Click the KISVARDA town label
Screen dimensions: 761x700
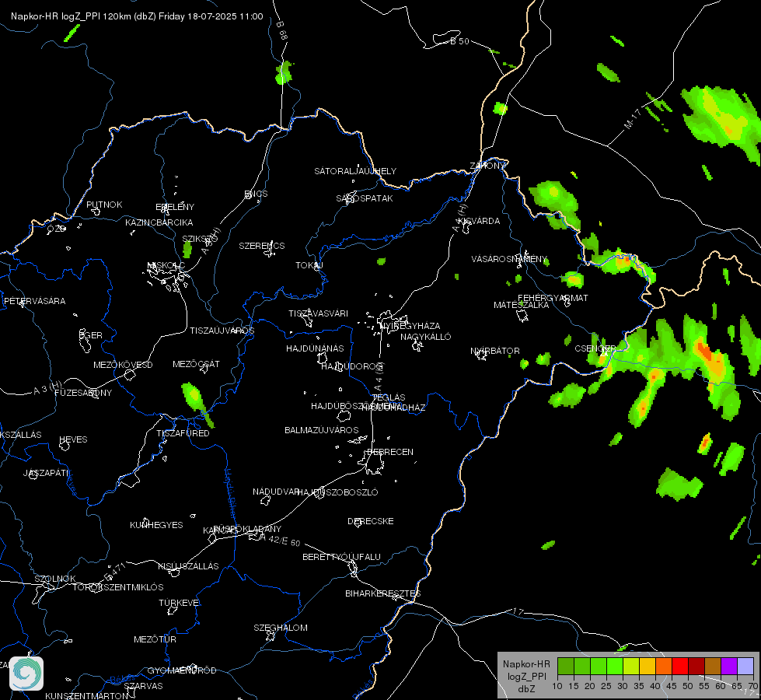click(x=479, y=221)
